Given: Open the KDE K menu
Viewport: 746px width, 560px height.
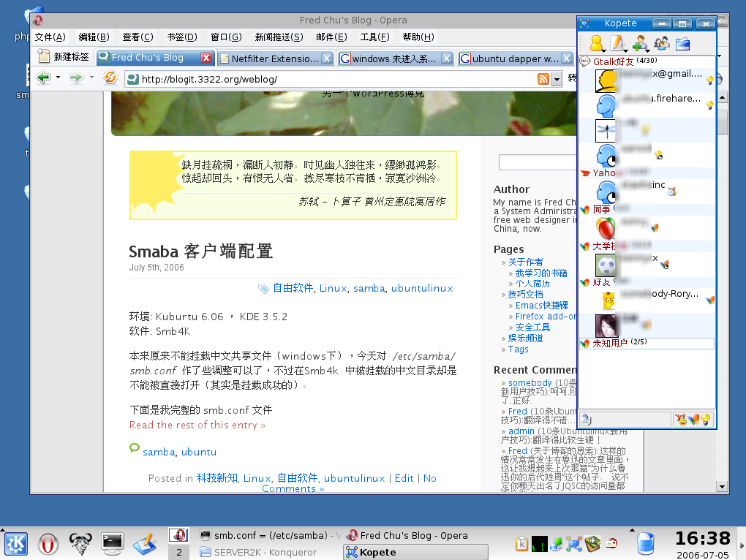Looking at the screenshot, I should [x=16, y=544].
